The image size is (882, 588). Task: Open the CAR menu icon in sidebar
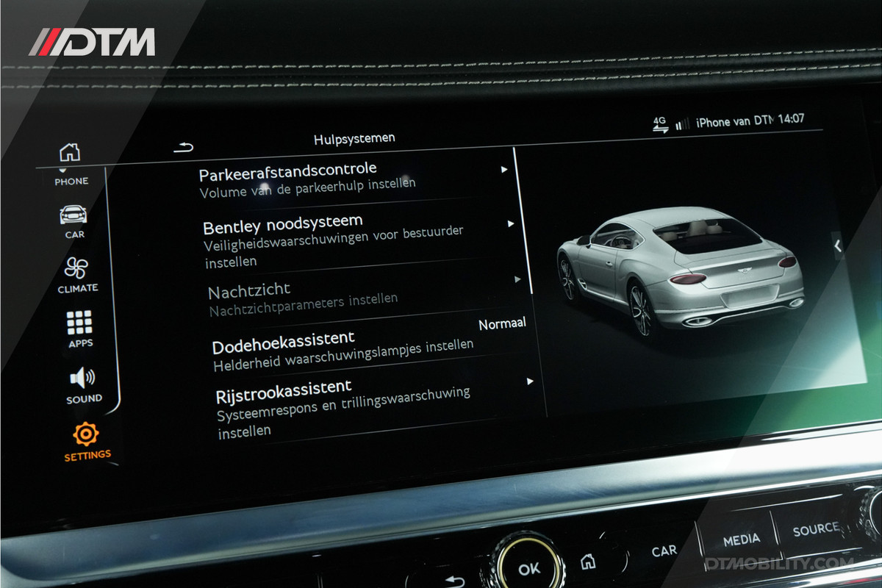point(73,215)
